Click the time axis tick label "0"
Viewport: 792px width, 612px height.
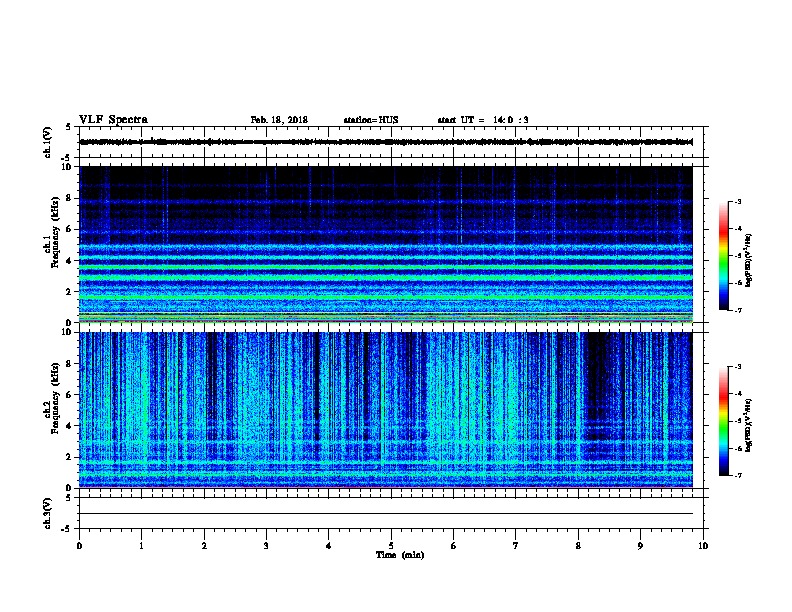coord(79,546)
